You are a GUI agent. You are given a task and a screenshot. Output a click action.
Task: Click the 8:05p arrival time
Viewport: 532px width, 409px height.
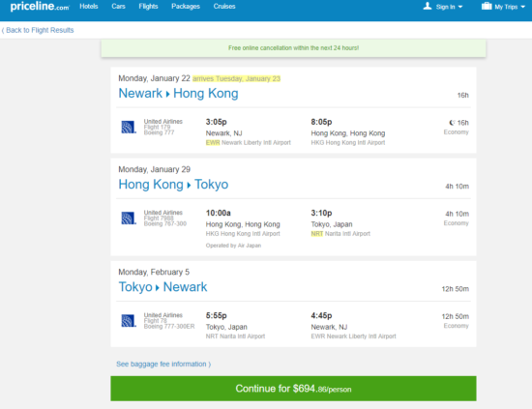pos(321,122)
